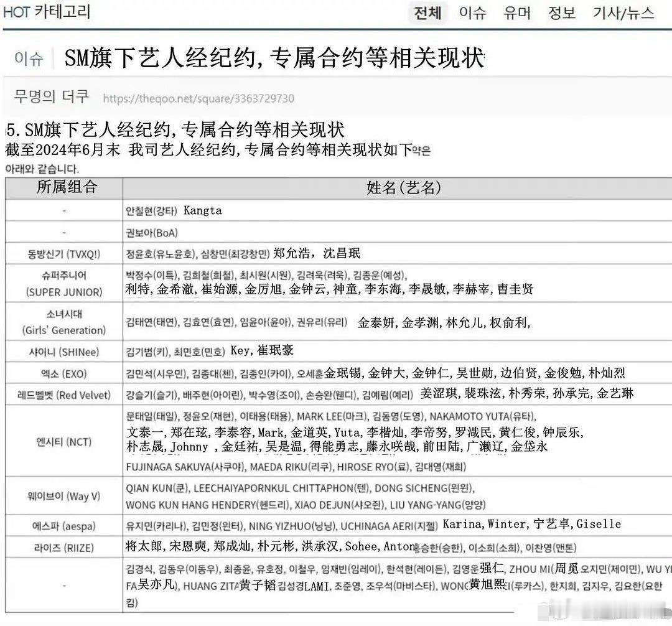Click the post title about SM artist contracts
This screenshot has height=626, width=672.
click(x=274, y=58)
